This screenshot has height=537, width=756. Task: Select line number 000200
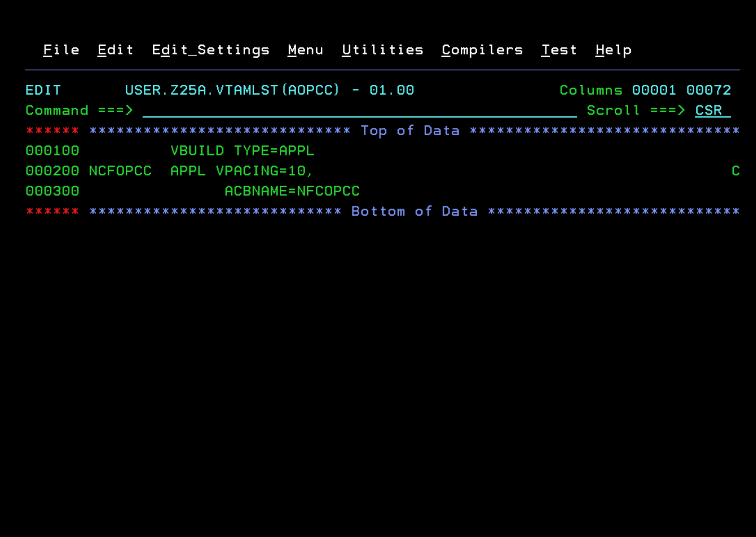click(x=52, y=171)
